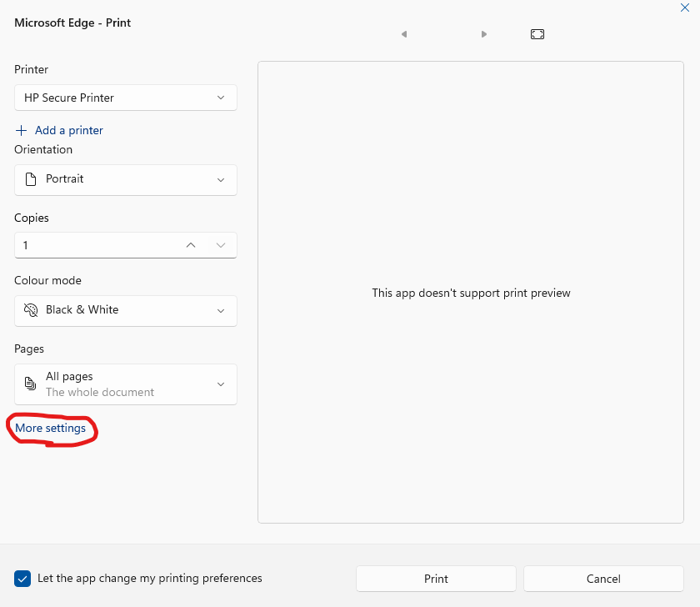The width and height of the screenshot is (700, 607).
Task: Click the fit-to-screen preview icon
Action: [537, 34]
